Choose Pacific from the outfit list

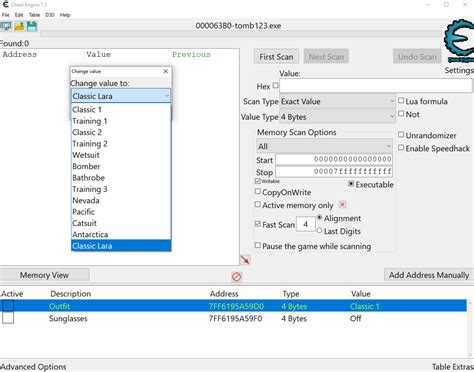[x=121, y=212]
